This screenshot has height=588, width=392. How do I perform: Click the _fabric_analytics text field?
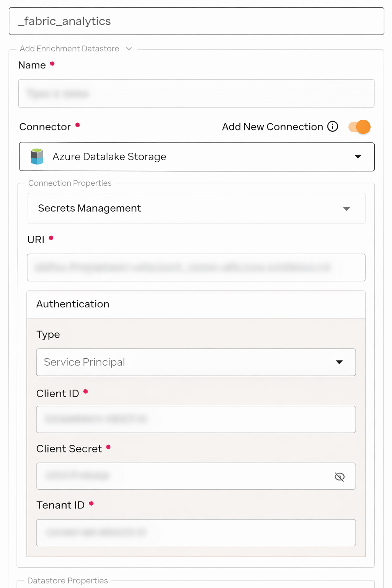click(196, 21)
